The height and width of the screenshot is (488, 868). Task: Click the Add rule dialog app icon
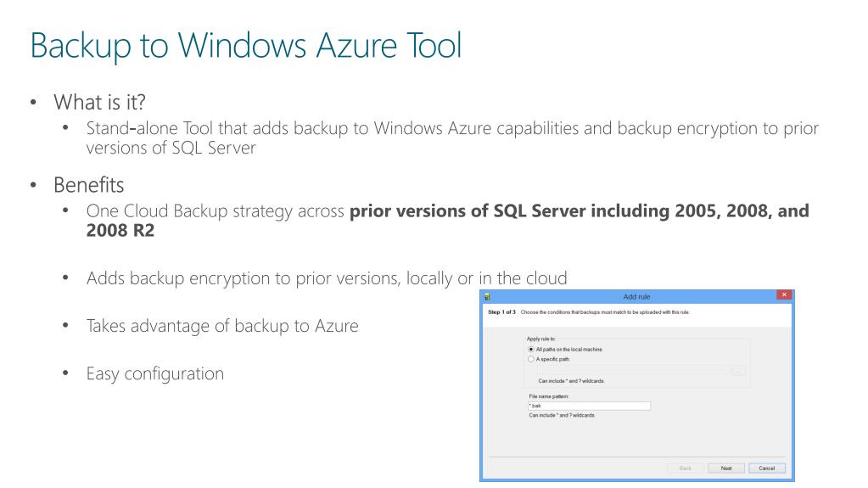click(487, 296)
